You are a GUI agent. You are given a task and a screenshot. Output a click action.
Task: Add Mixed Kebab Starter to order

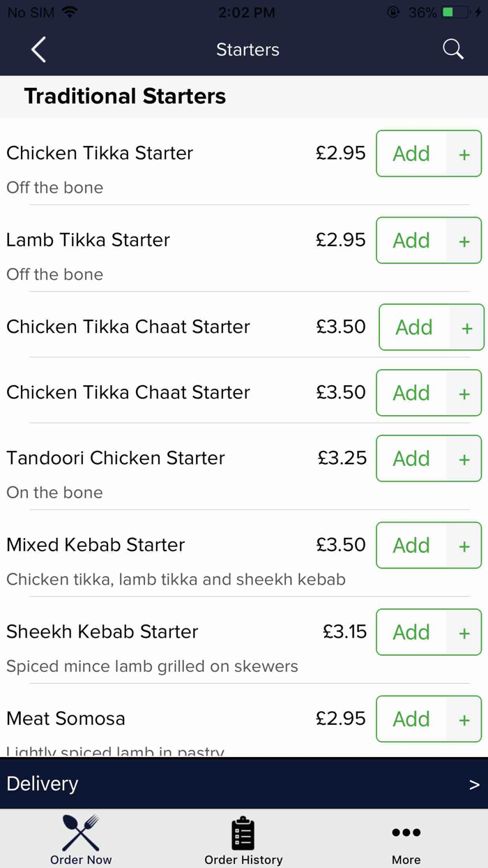[411, 545]
